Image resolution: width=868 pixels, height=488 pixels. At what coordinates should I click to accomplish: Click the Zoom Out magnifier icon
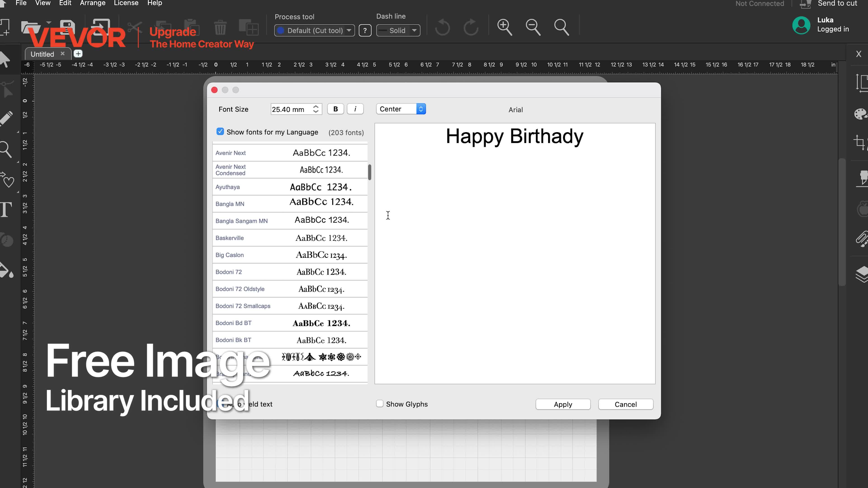(x=533, y=27)
